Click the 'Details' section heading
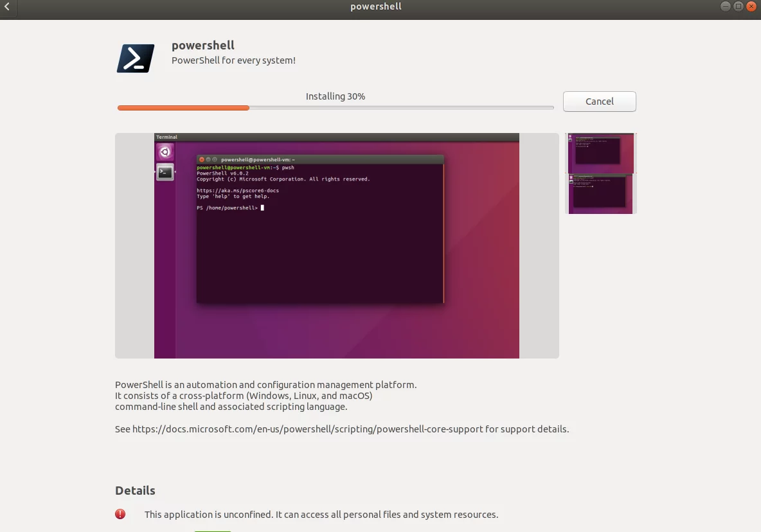This screenshot has width=761, height=532. 135,490
